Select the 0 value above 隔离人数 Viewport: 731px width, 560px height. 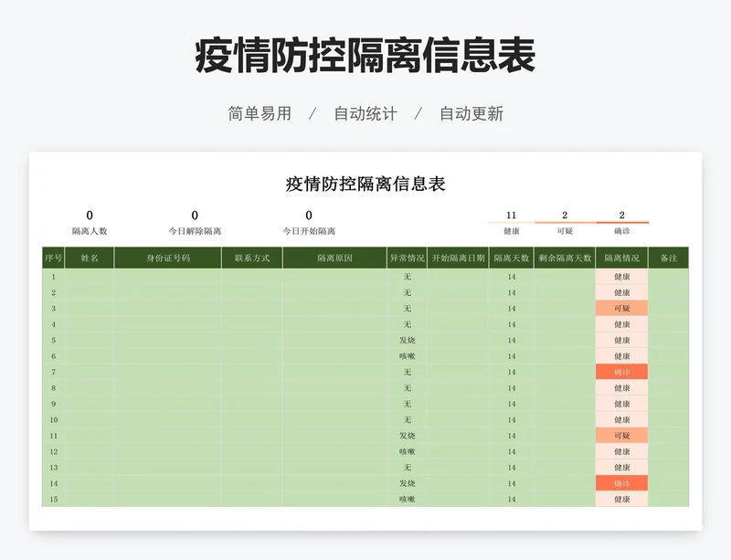click(x=90, y=216)
